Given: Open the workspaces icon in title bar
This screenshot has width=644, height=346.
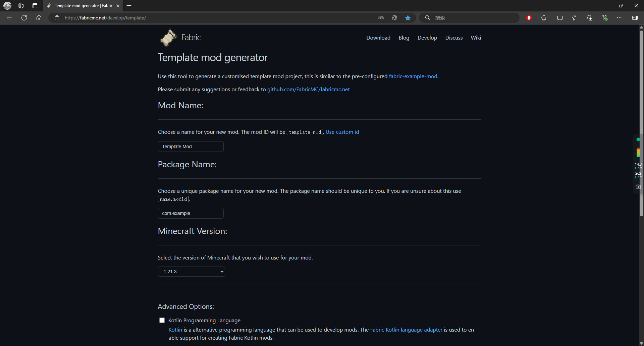Looking at the screenshot, I should tap(21, 6).
